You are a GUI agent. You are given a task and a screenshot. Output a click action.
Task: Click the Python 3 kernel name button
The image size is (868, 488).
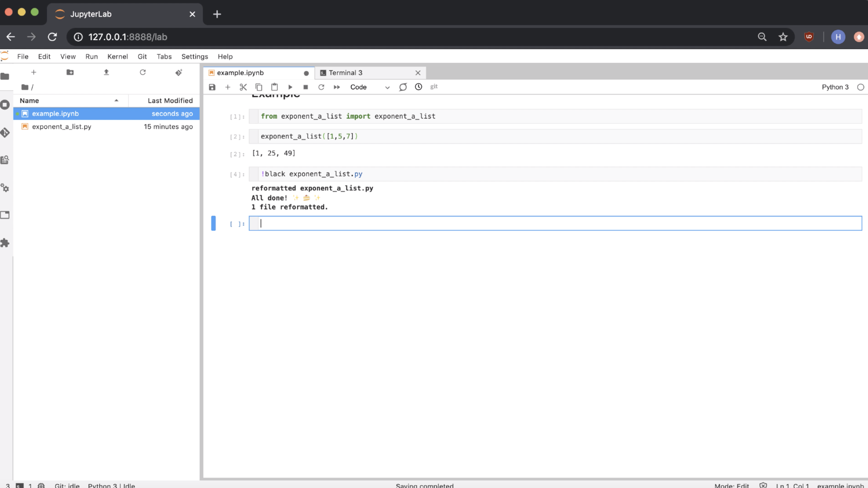[x=835, y=87]
